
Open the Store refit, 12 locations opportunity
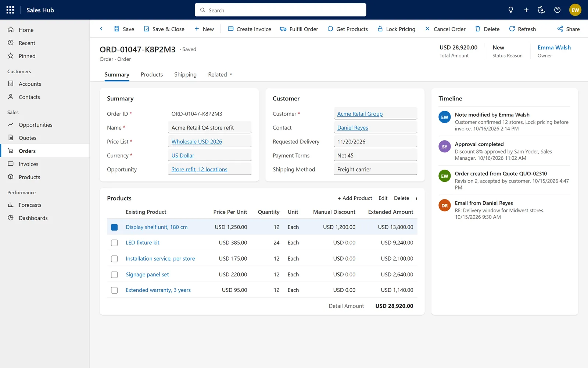(199, 169)
